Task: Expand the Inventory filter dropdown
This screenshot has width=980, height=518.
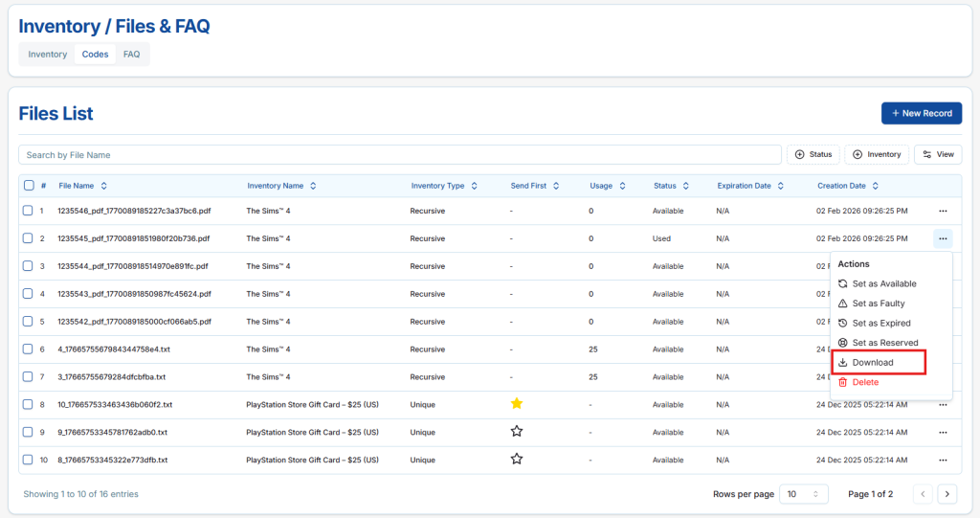Action: pyautogui.click(x=877, y=154)
